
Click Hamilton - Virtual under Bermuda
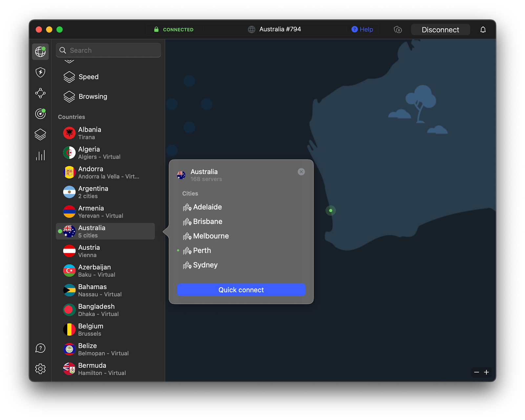tap(102, 373)
